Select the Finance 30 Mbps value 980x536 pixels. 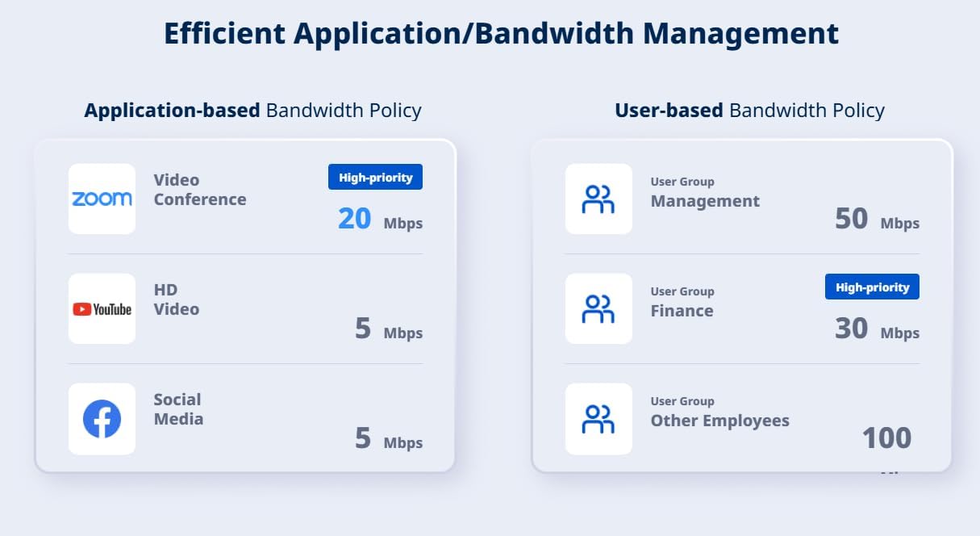[x=877, y=329]
